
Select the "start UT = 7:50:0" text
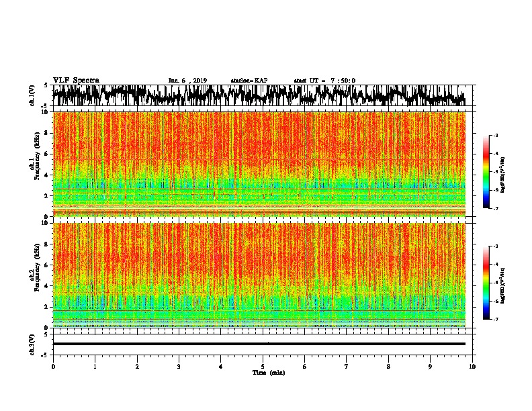(x=324, y=81)
